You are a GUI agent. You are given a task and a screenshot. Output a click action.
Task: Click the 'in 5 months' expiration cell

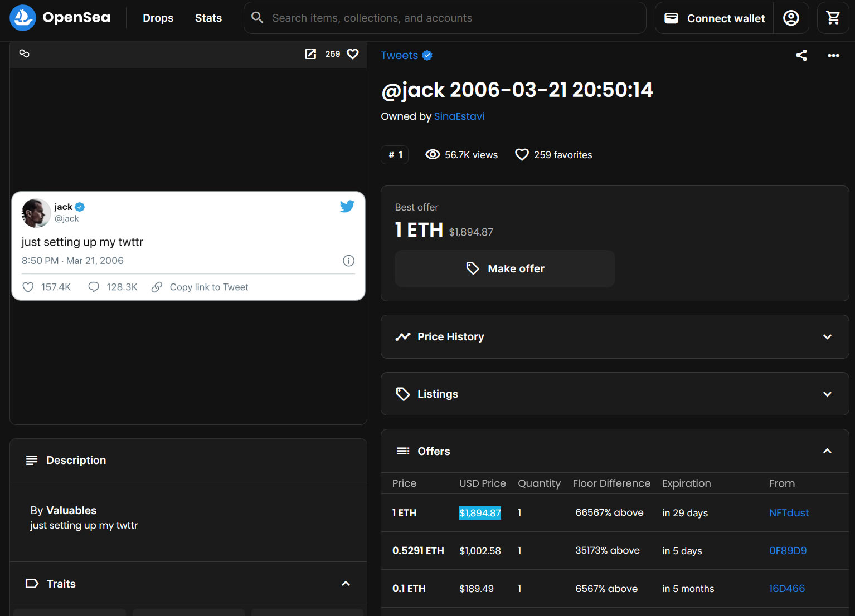688,588
